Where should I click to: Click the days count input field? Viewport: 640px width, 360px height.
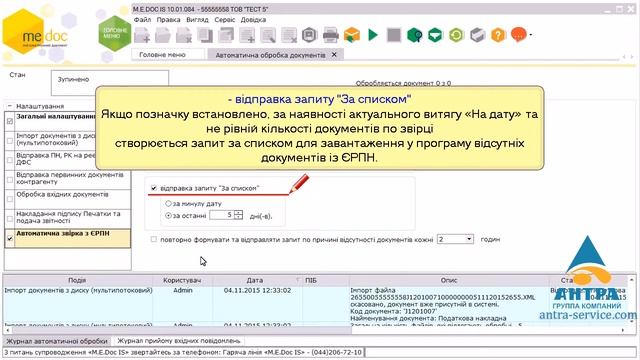click(x=221, y=215)
